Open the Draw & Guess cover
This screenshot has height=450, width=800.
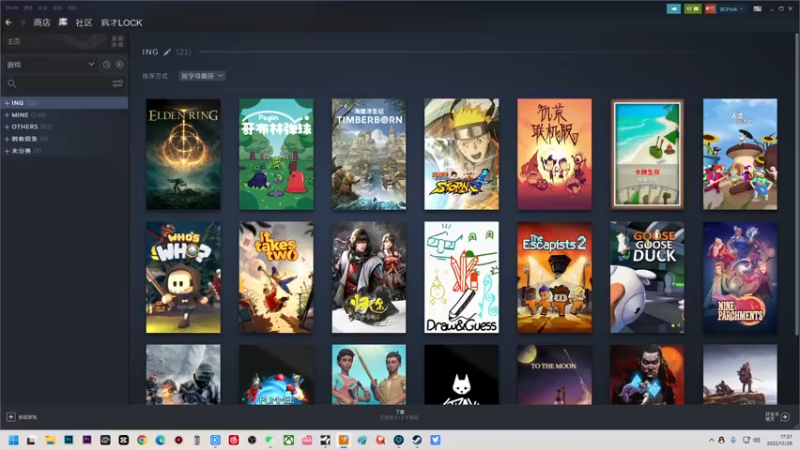pyautogui.click(x=462, y=277)
